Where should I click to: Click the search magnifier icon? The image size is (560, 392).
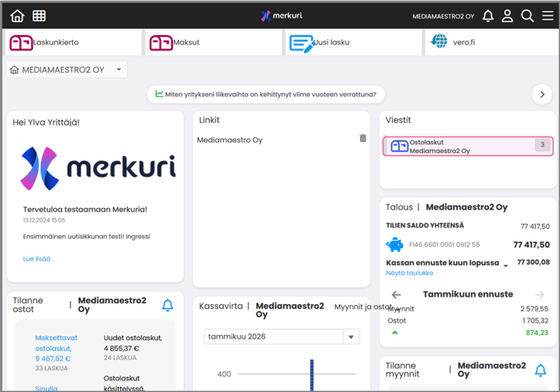coord(527,16)
